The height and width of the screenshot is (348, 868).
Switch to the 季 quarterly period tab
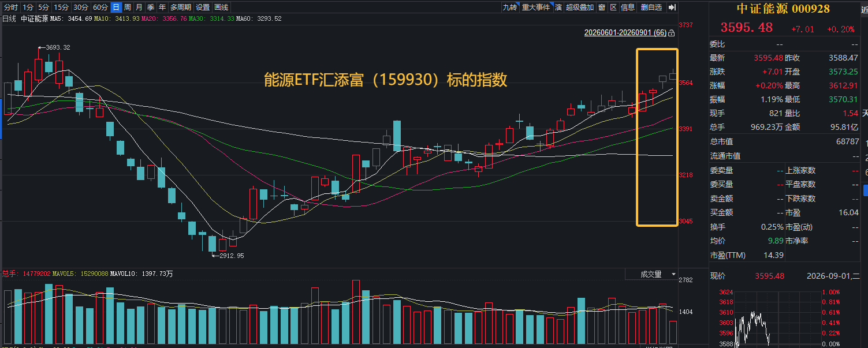click(x=151, y=8)
